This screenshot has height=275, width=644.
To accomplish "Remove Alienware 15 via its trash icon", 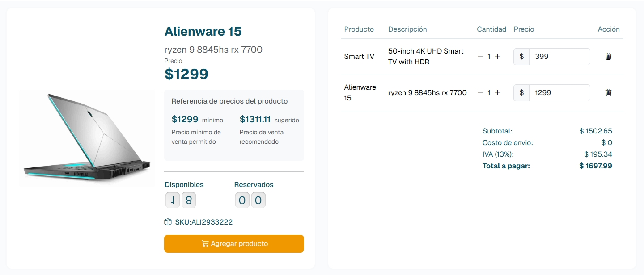I will [608, 92].
